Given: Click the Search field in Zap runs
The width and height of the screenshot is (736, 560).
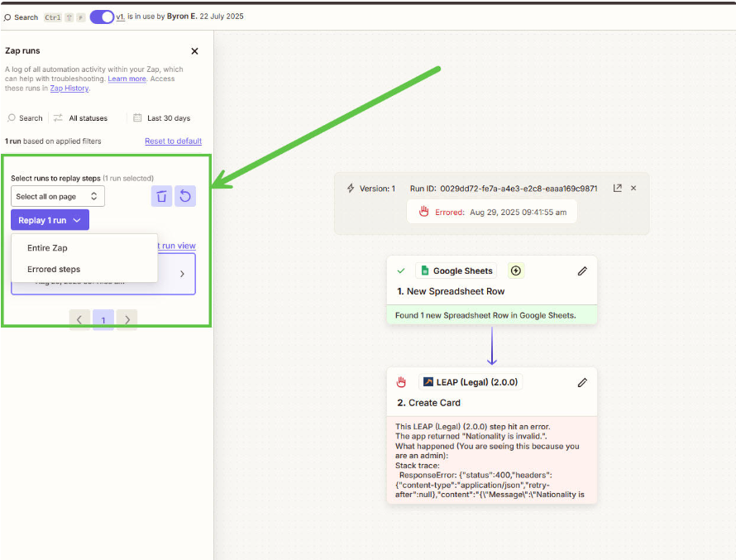Looking at the screenshot, I should tap(25, 118).
